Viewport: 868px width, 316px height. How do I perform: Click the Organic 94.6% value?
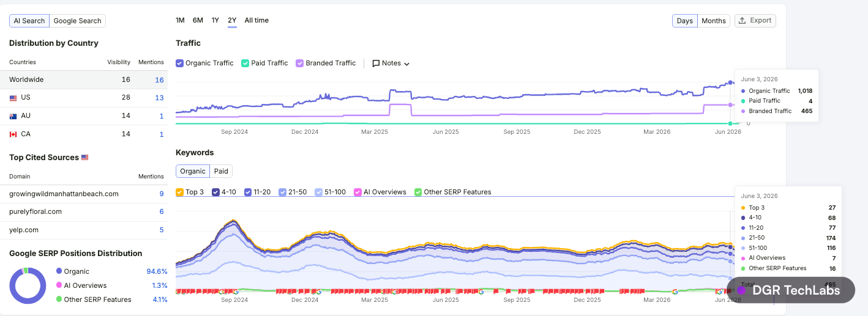(x=157, y=271)
